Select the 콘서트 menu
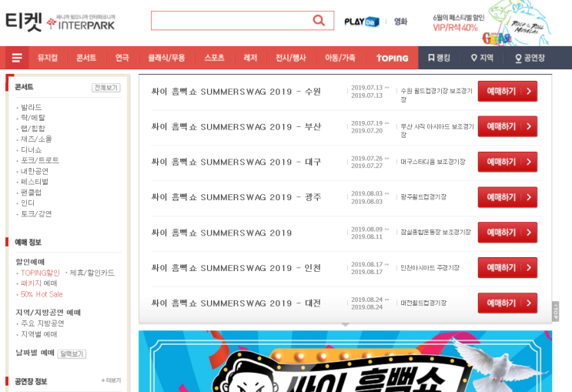The width and height of the screenshot is (572, 392). click(86, 58)
